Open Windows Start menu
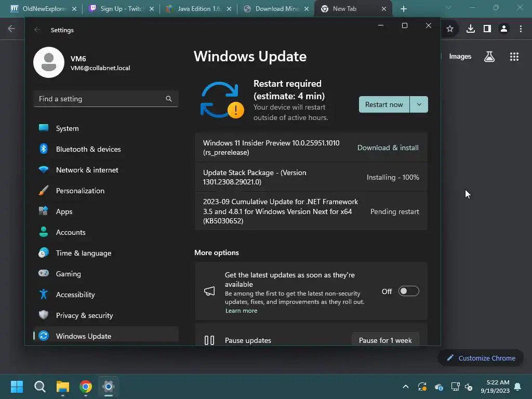This screenshot has width=532, height=399. point(17,387)
